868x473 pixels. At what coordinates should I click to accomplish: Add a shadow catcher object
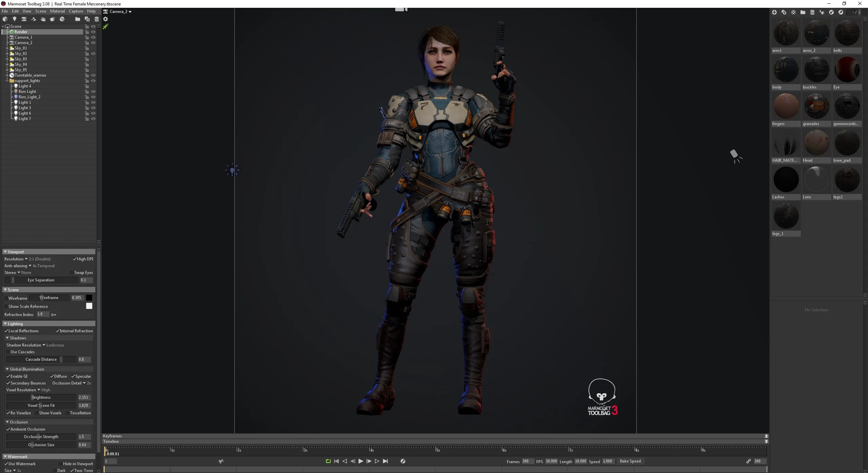(34, 19)
